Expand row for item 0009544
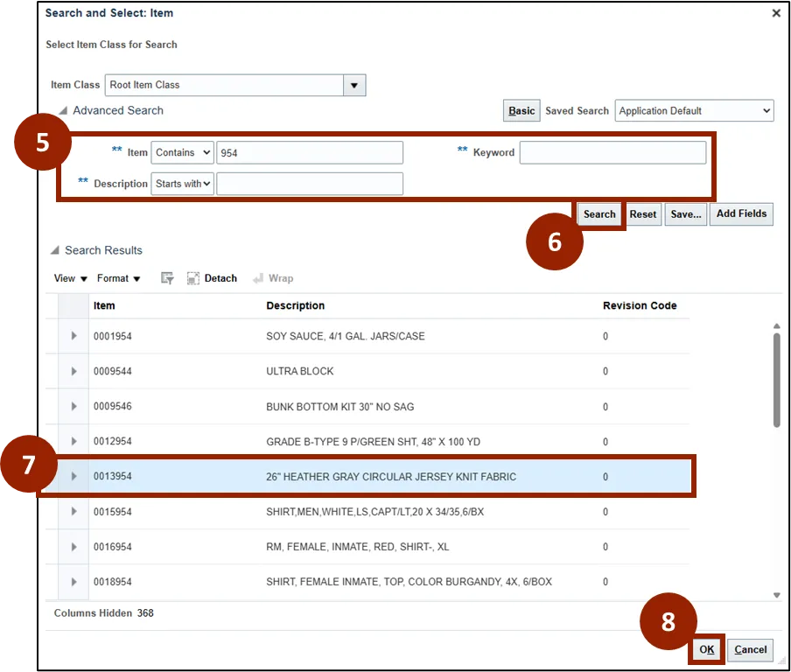 click(x=73, y=371)
